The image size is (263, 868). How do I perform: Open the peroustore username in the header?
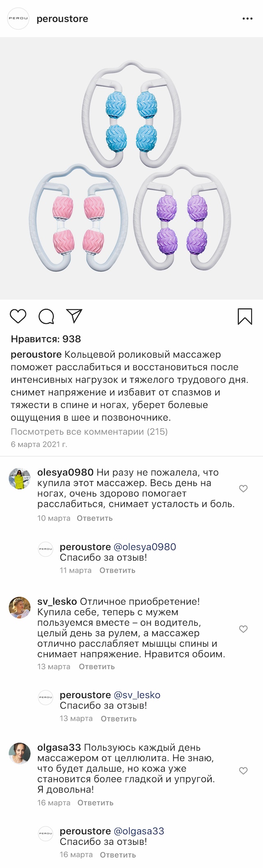tap(62, 19)
